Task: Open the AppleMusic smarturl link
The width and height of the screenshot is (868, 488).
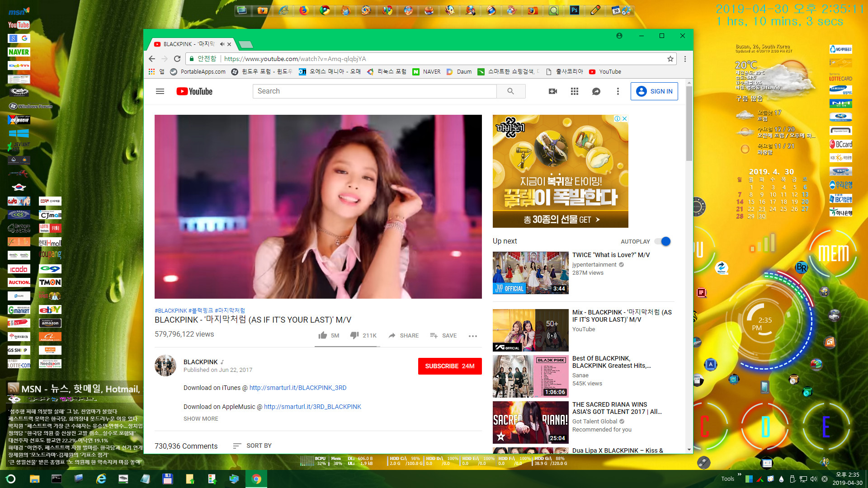Action: tap(312, 407)
